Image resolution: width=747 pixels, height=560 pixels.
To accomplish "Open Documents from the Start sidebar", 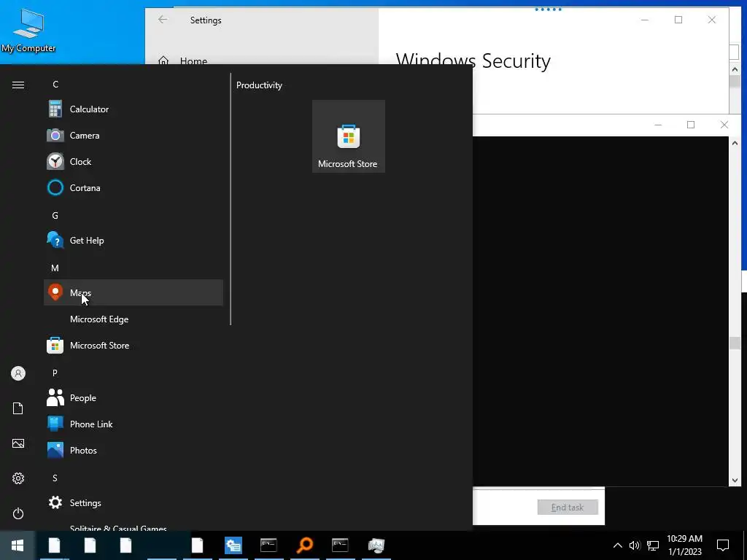I will click(x=18, y=408).
